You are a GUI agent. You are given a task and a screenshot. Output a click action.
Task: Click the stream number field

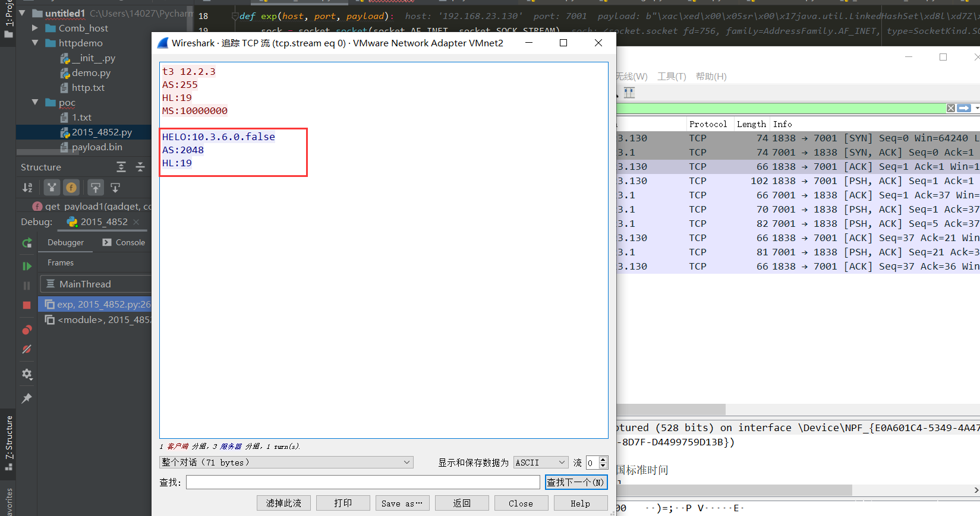pos(593,463)
